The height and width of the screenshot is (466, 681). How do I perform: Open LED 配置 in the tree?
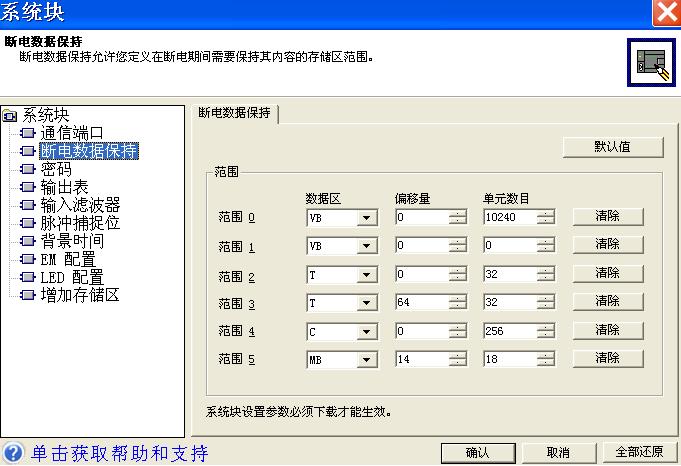[71, 277]
